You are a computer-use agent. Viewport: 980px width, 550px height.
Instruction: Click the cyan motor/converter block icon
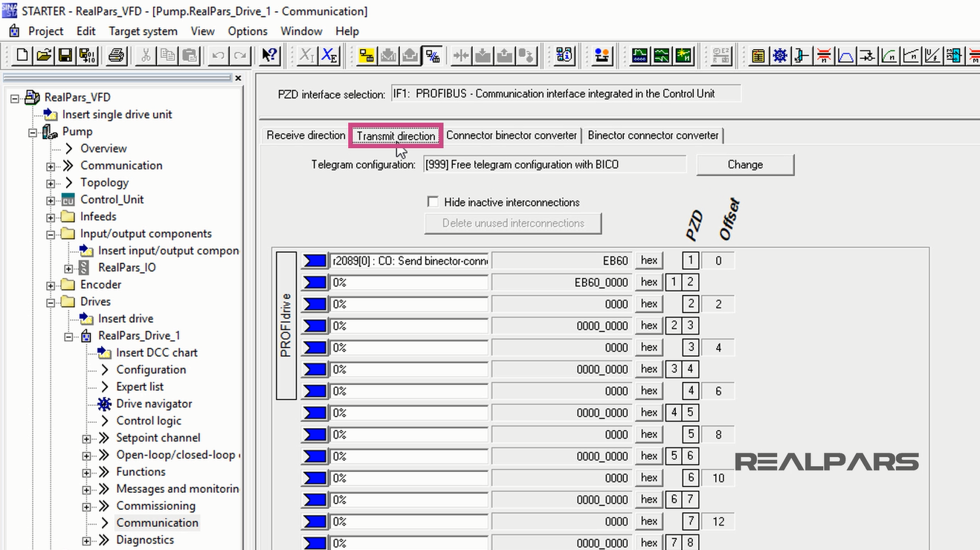click(955, 56)
